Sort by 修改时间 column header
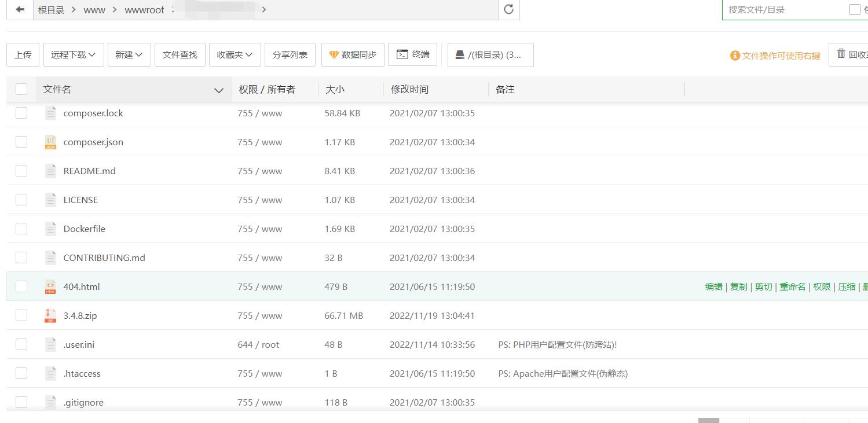 409,89
